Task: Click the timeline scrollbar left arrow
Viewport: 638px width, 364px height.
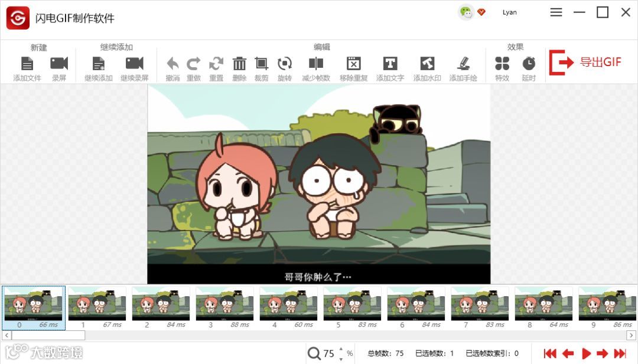Action: coord(6,335)
